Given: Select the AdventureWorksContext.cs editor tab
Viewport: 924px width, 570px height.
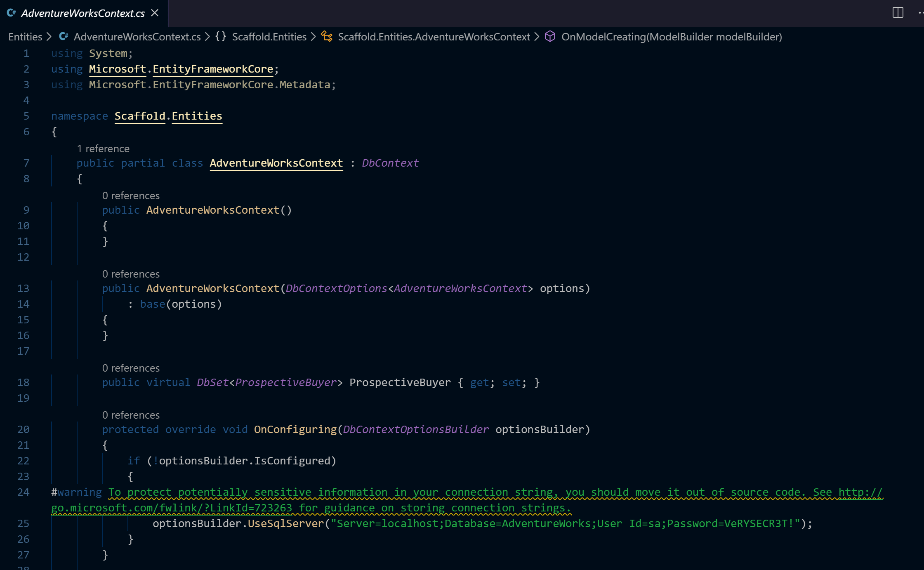Looking at the screenshot, I should pos(83,13).
